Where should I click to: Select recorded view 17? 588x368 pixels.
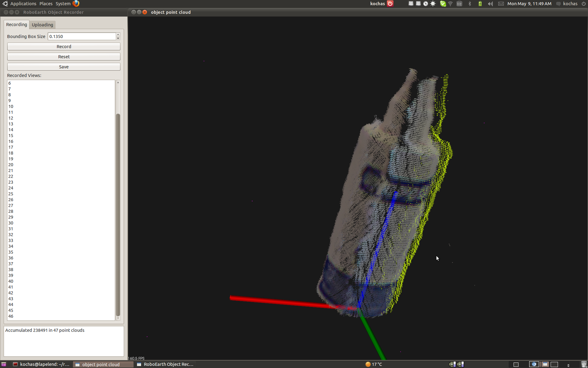[x=61, y=147]
